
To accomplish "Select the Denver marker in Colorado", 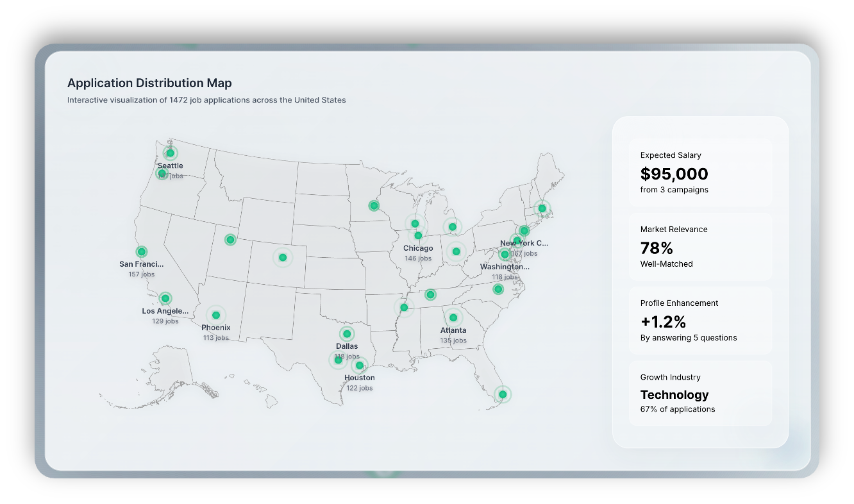I will pos(282,257).
